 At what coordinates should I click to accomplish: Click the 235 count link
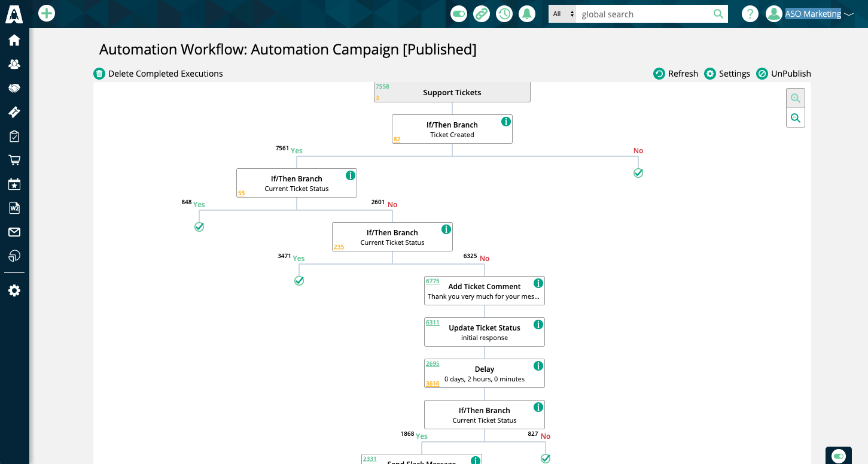click(x=339, y=247)
